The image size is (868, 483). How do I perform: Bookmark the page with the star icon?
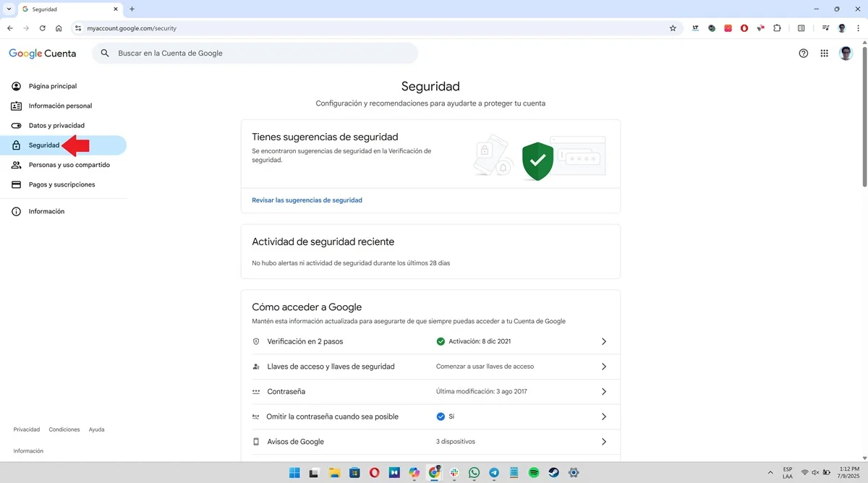point(673,28)
